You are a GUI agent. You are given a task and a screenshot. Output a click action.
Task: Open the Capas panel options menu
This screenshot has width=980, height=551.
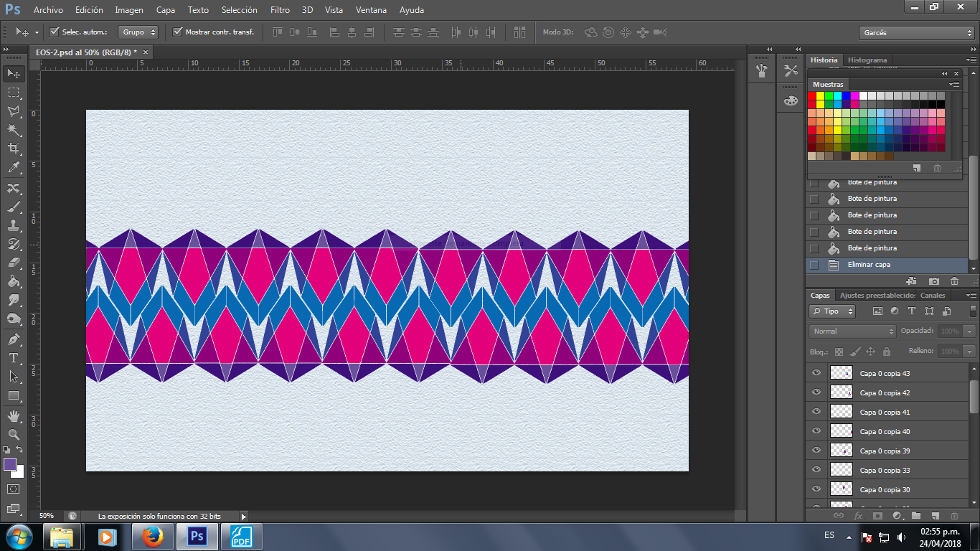click(x=970, y=296)
